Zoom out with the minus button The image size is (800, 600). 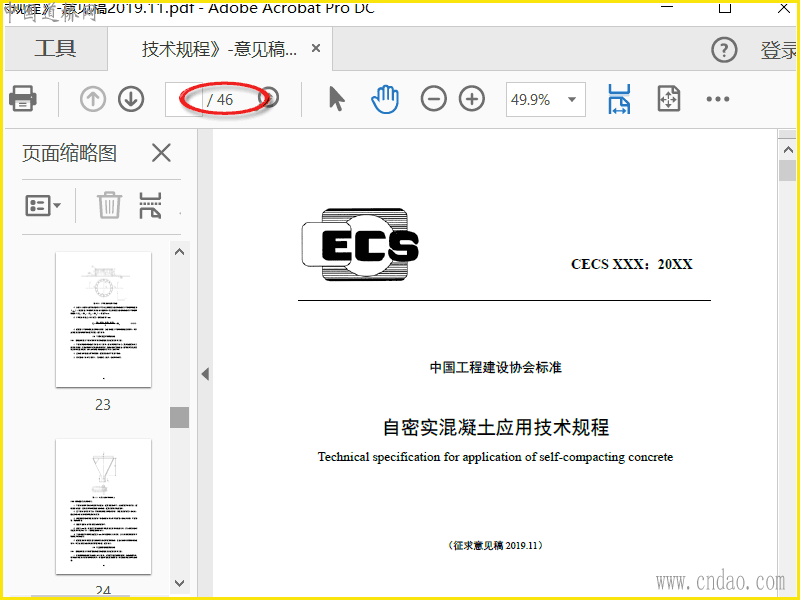coord(434,99)
